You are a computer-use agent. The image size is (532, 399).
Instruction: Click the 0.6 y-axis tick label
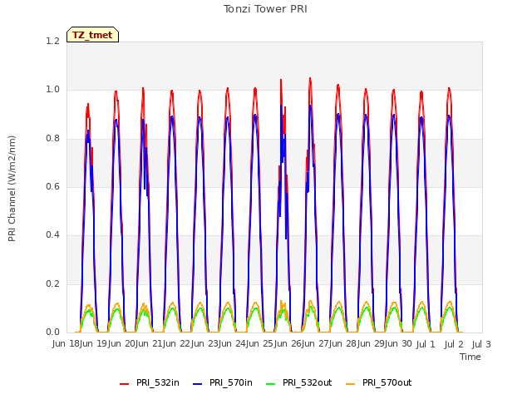[x=52, y=186]
